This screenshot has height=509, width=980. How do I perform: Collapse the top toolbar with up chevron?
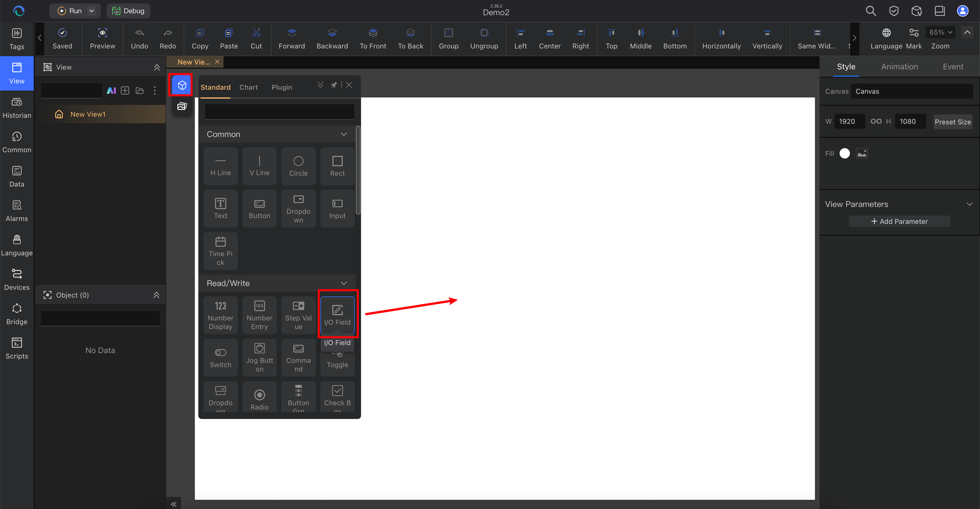click(967, 32)
